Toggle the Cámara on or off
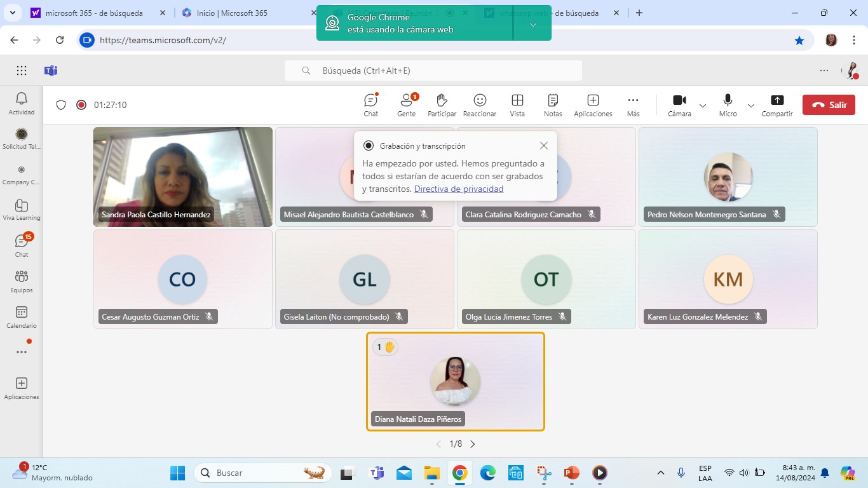Image resolution: width=868 pixels, height=488 pixels. (679, 105)
